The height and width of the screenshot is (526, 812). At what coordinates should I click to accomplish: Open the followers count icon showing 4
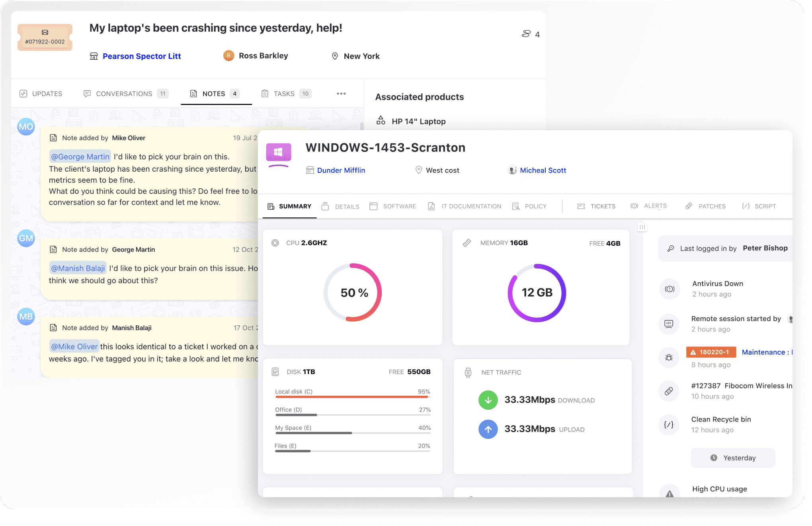coord(527,34)
